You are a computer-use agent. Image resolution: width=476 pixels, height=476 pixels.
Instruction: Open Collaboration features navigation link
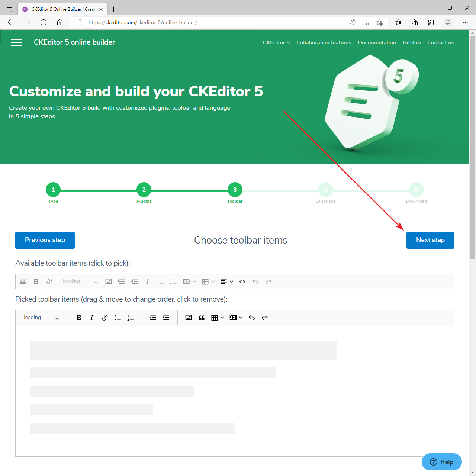click(324, 42)
